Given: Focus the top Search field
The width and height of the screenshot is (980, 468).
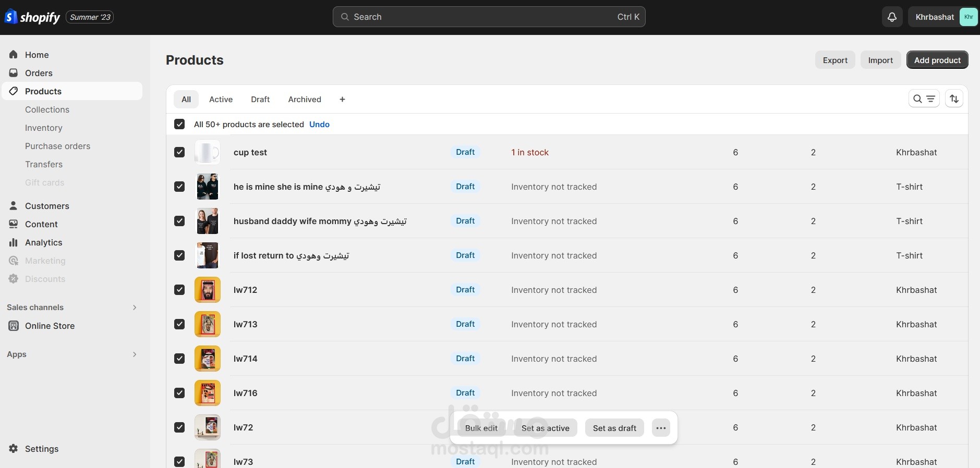Looking at the screenshot, I should point(489,17).
